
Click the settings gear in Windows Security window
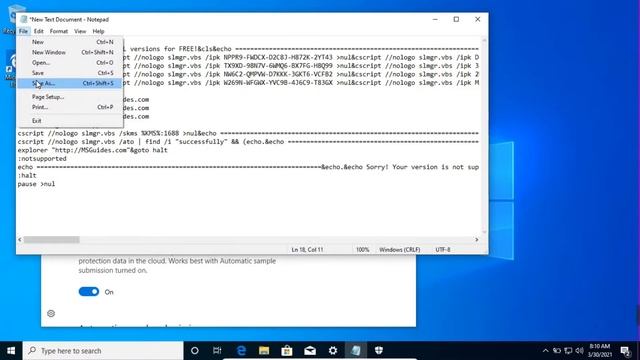click(51, 313)
